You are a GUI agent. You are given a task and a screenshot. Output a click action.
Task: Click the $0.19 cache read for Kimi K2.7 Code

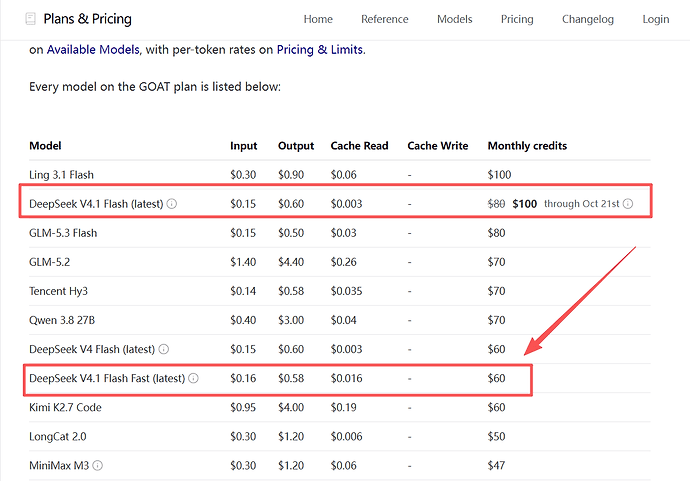click(344, 407)
